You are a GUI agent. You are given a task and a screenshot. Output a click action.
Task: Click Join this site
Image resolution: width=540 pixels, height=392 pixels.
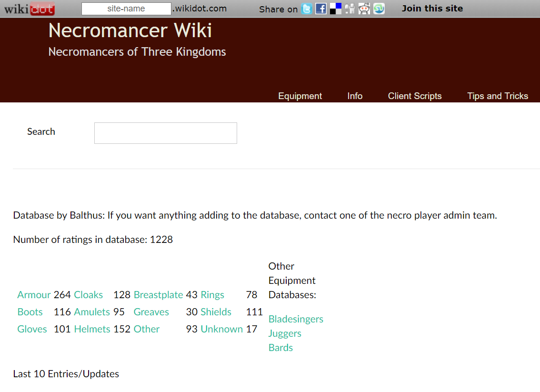[432, 8]
